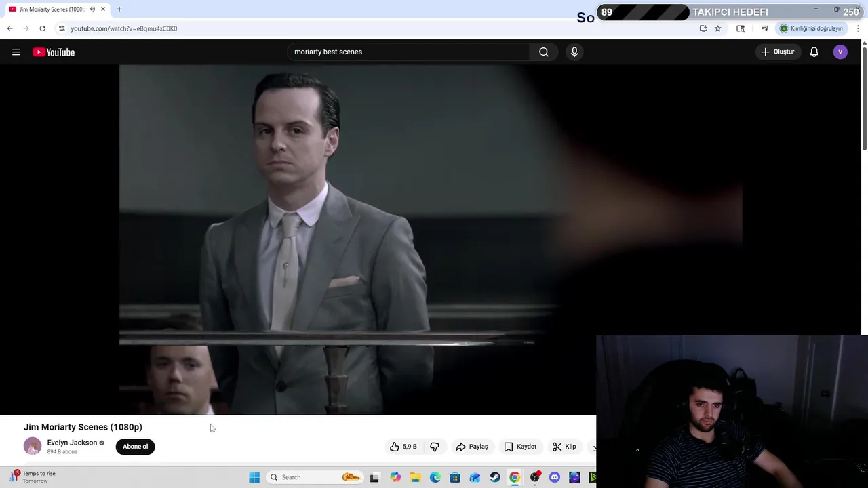Open the purple V account avatar menu
The width and height of the screenshot is (868, 488).
tap(840, 52)
